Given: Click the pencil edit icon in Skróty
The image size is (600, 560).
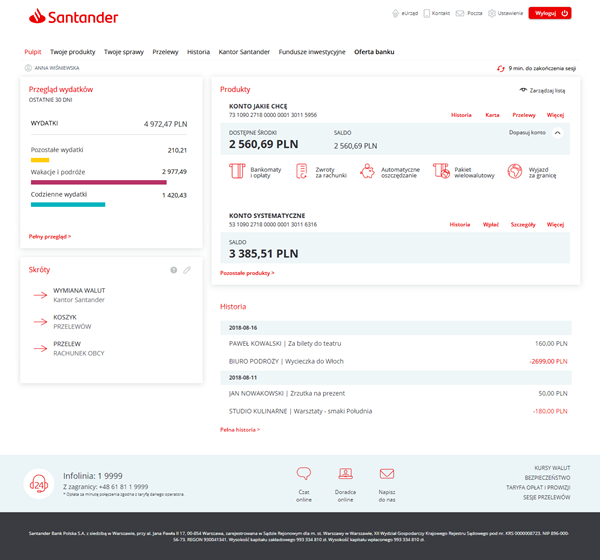Looking at the screenshot, I should click(187, 270).
